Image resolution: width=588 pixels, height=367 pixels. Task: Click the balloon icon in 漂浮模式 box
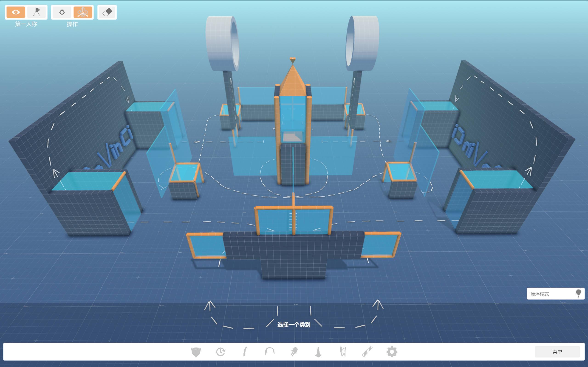(579, 293)
